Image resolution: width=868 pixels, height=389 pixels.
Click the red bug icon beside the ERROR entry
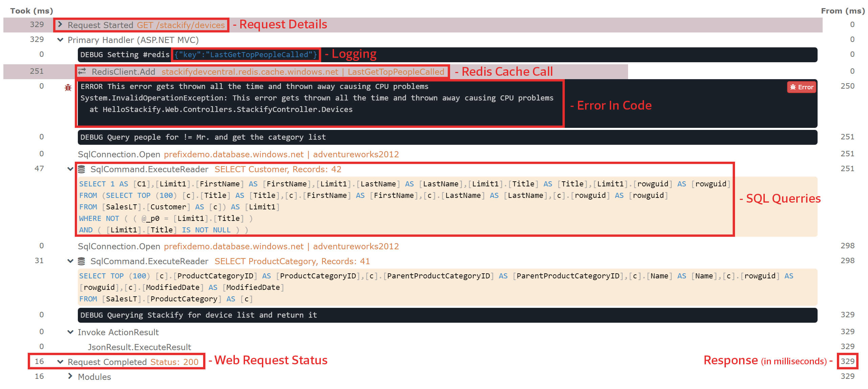coord(68,88)
